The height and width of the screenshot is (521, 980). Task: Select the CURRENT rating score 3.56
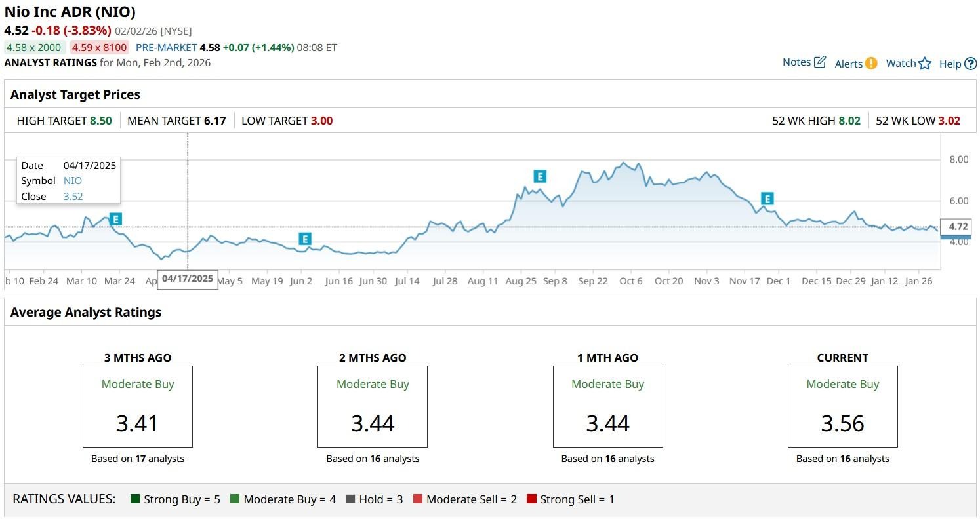point(842,423)
